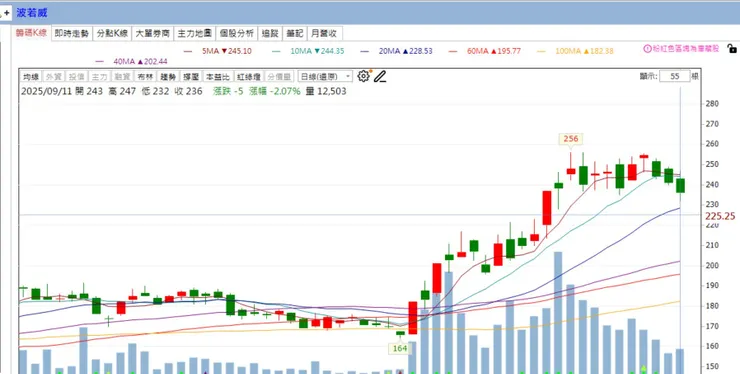
Task: Click the 190 price axis label
Action: pos(712,286)
